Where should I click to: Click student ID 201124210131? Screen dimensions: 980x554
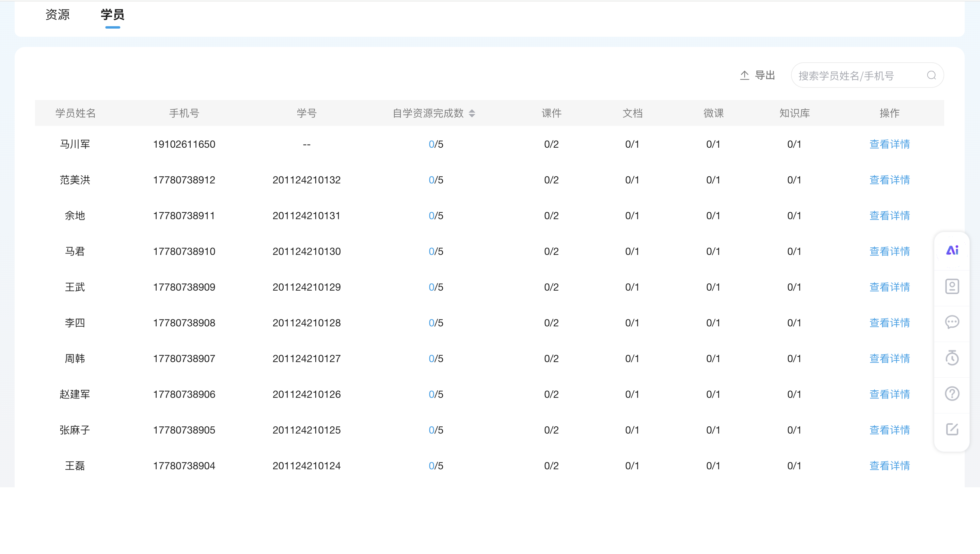306,216
